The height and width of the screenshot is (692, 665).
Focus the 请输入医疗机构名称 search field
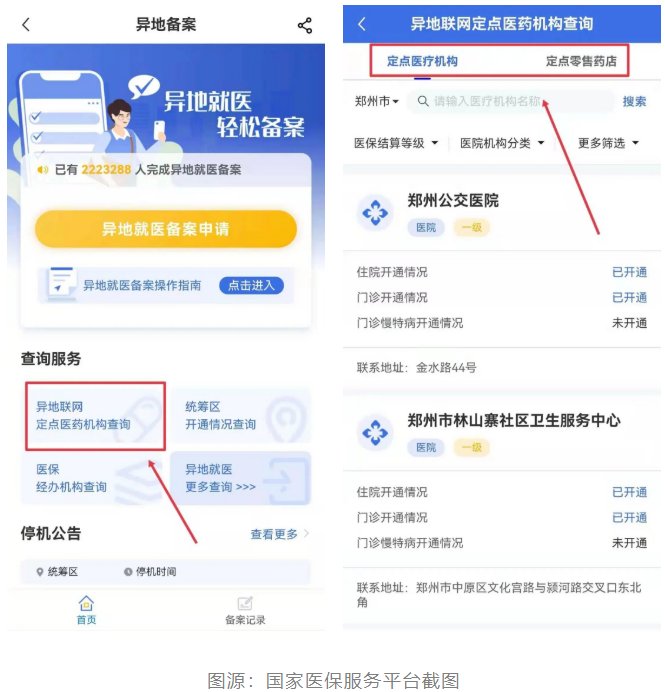point(510,102)
